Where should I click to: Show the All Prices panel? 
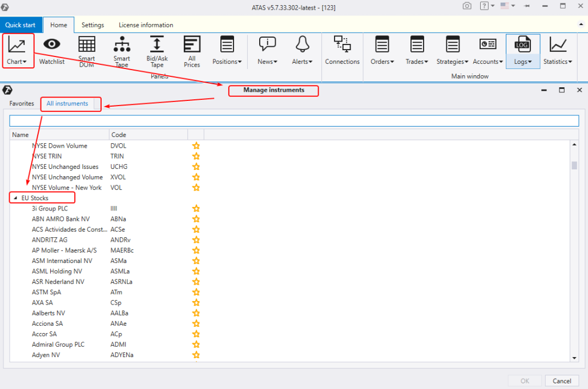click(x=192, y=50)
